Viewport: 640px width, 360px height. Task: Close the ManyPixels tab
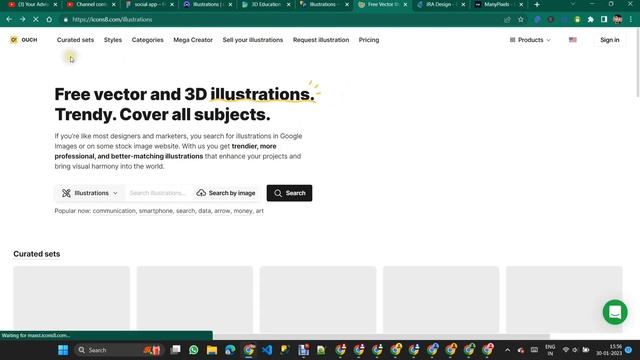click(x=521, y=4)
